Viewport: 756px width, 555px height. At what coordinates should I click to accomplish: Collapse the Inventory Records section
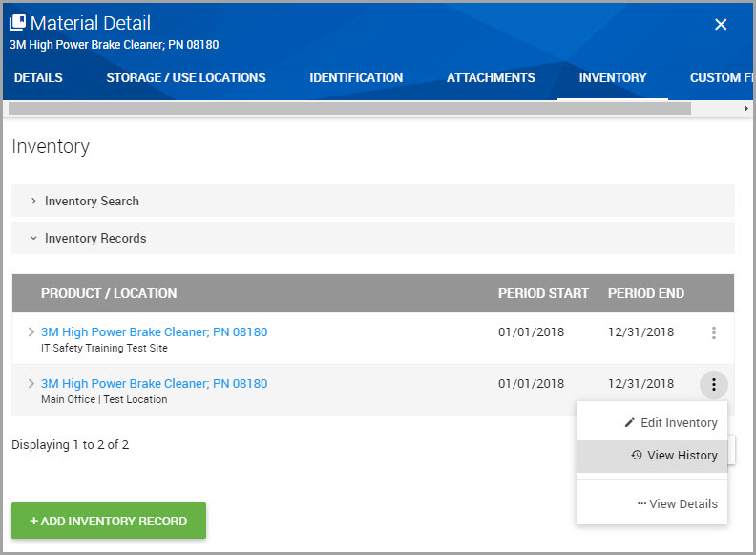click(x=372, y=238)
